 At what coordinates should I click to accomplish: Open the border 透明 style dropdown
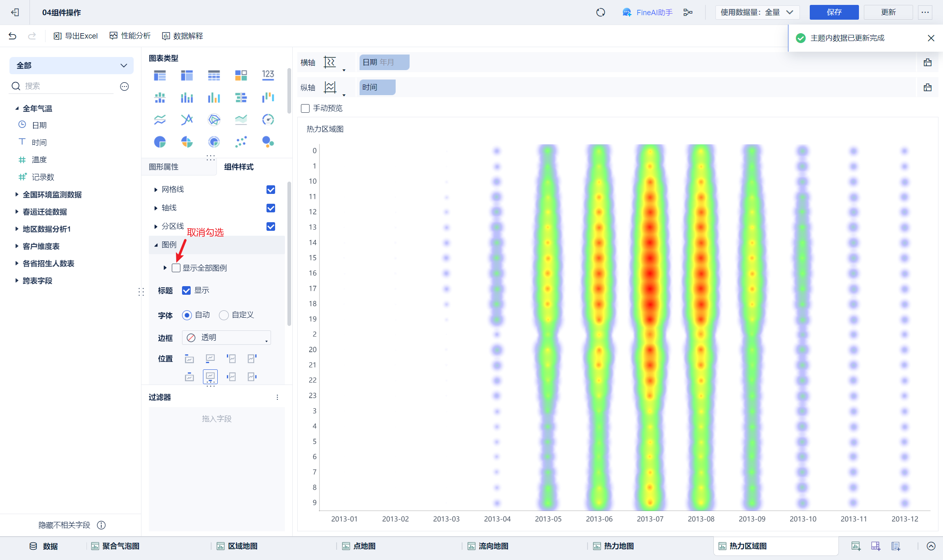point(226,338)
